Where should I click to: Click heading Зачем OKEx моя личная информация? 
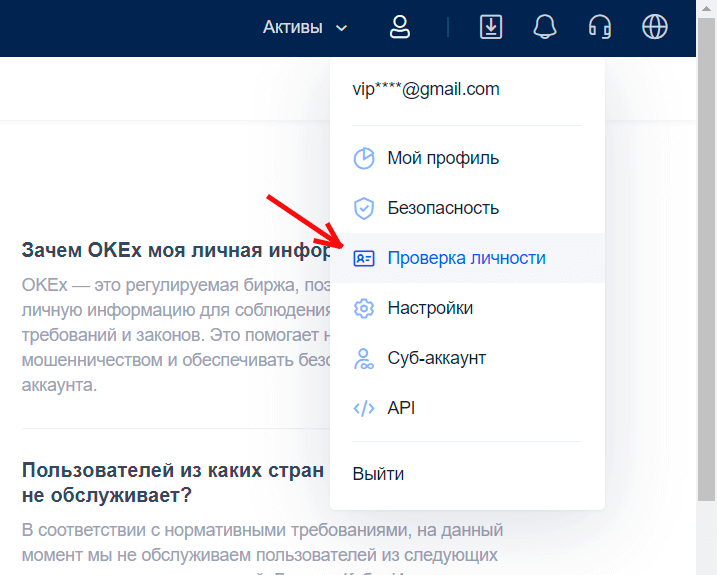(x=176, y=250)
